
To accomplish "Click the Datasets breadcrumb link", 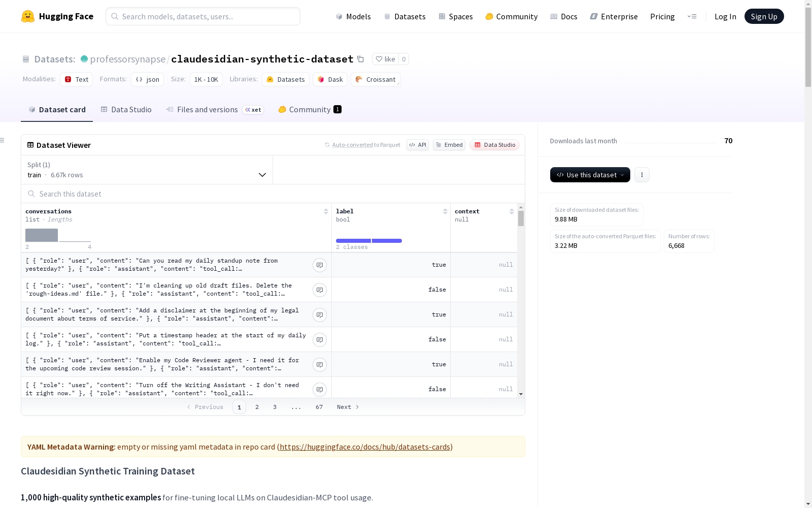I will point(55,59).
